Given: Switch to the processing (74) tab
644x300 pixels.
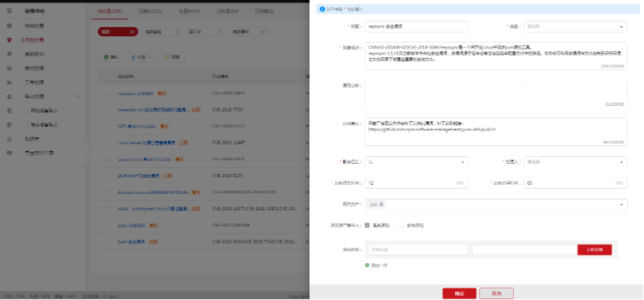Looking at the screenshot, I should point(190,11).
